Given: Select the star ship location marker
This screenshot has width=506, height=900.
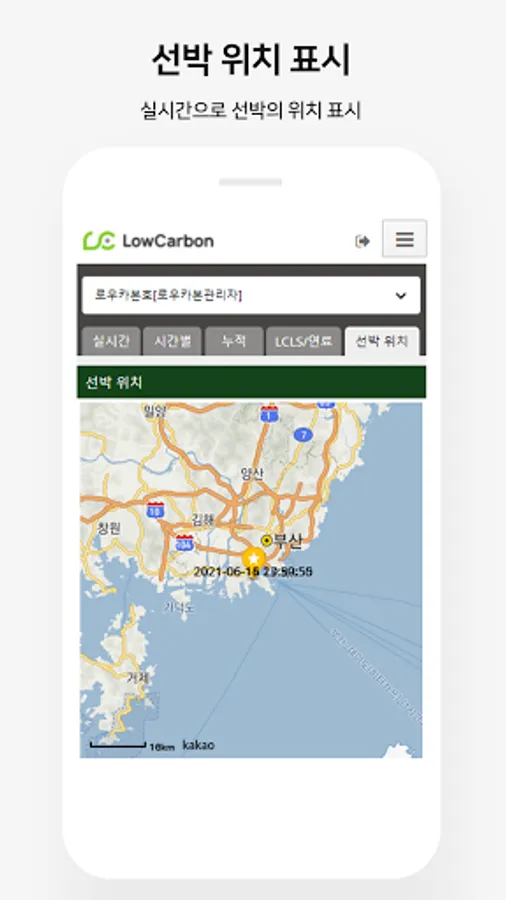Looking at the screenshot, I should (x=254, y=560).
